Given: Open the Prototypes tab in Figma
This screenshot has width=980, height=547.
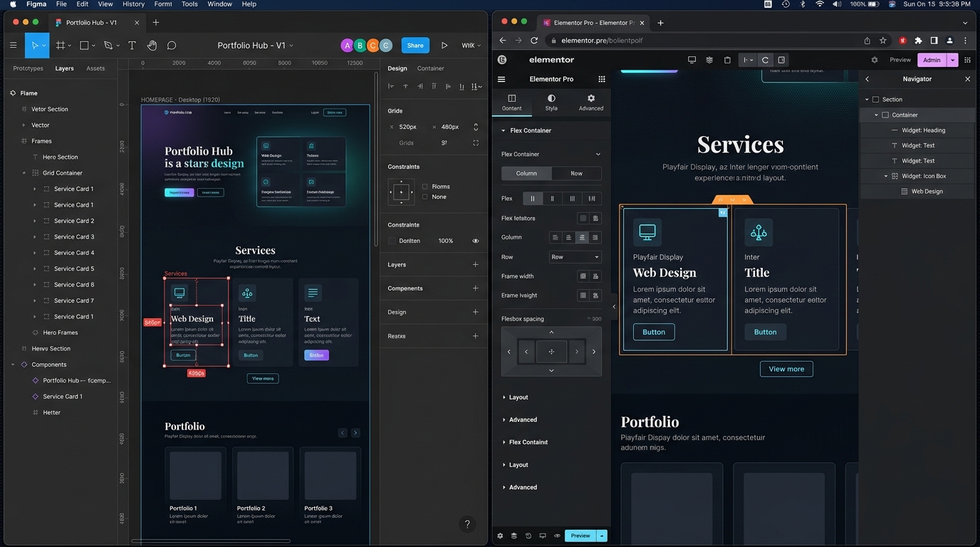Looking at the screenshot, I should point(28,68).
